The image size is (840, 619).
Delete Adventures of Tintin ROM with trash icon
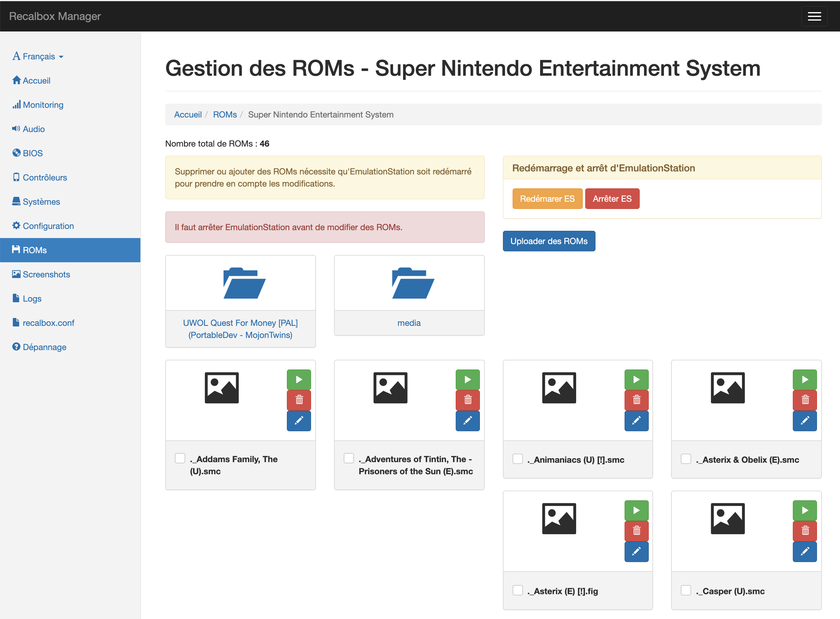coord(468,400)
